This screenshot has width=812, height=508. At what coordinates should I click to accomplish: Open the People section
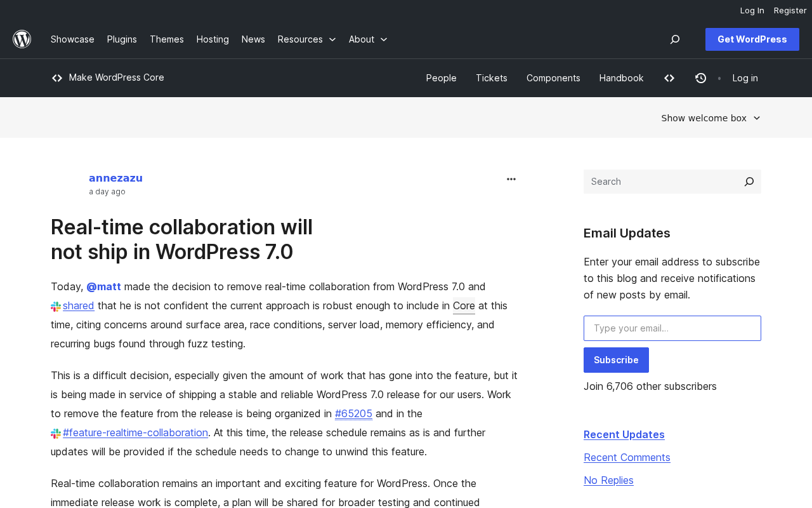(x=442, y=78)
